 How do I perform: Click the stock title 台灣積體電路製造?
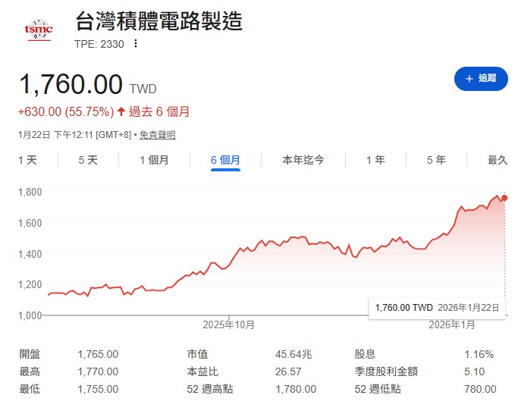(x=159, y=20)
